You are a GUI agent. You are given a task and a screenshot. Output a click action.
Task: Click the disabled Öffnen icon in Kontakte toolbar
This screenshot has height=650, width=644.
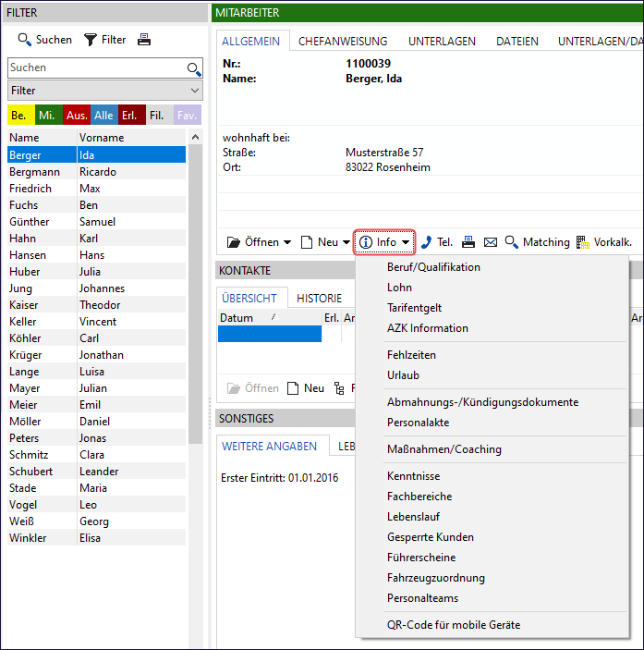tap(234, 388)
